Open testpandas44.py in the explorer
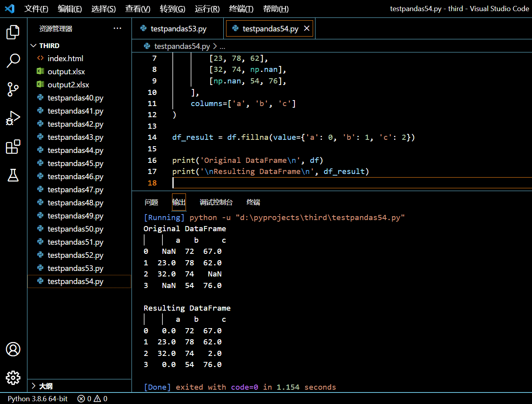The width and height of the screenshot is (532, 404). click(79, 150)
